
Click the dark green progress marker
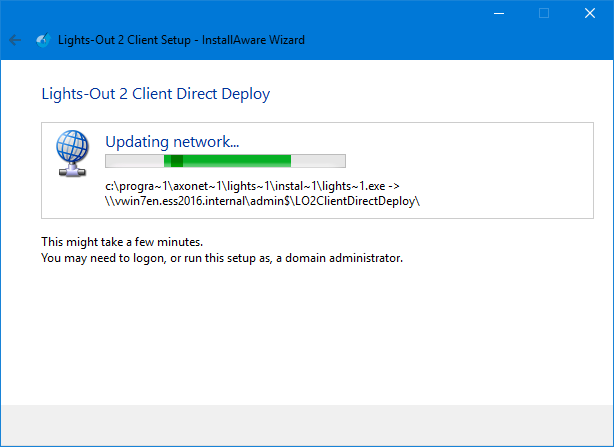177,161
